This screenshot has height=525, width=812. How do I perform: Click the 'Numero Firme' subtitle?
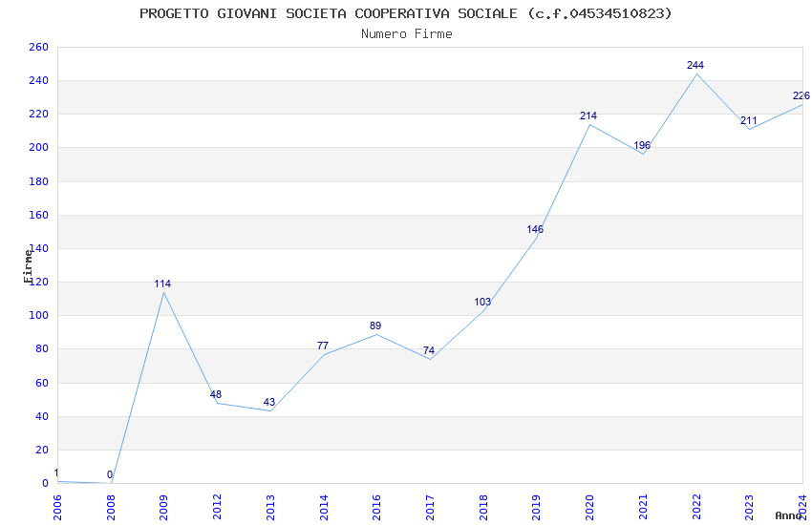(407, 34)
